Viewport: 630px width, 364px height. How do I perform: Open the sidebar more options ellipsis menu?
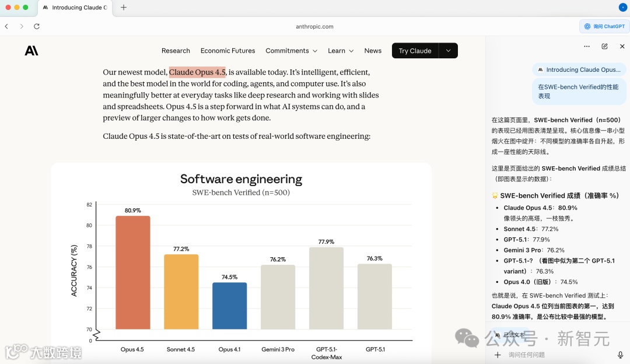point(587,46)
